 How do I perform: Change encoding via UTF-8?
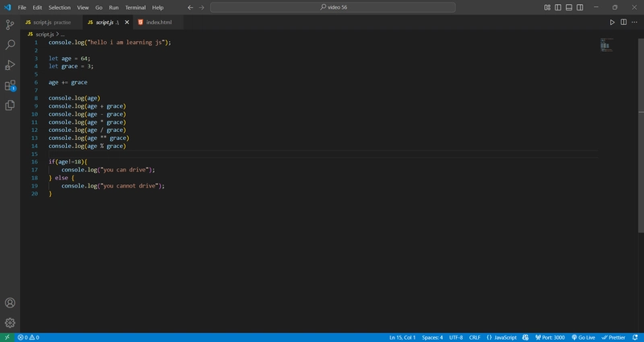click(x=456, y=337)
